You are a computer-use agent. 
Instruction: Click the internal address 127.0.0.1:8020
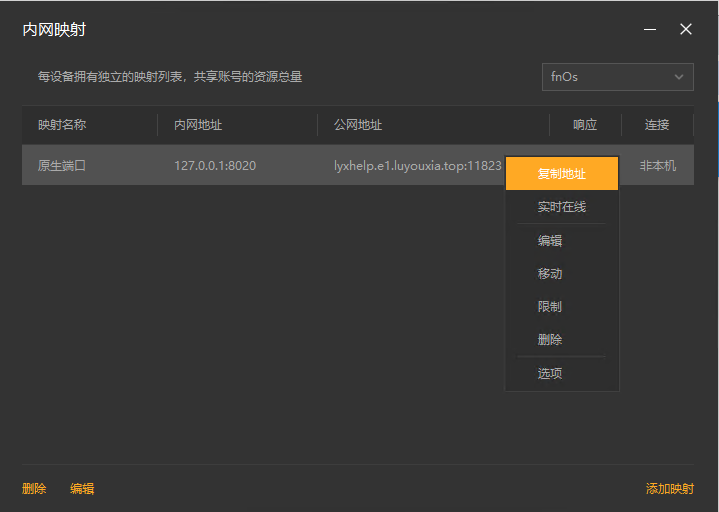(215, 165)
